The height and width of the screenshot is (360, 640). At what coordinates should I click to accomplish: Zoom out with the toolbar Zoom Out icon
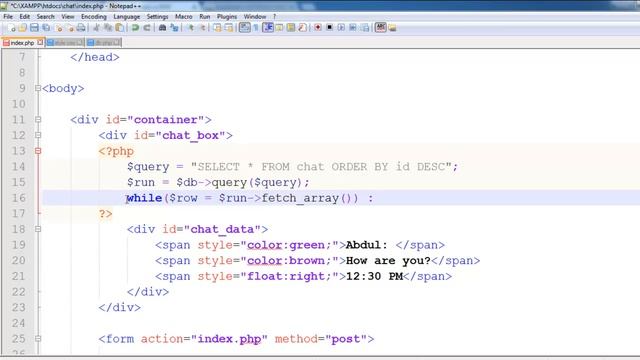[202, 28]
